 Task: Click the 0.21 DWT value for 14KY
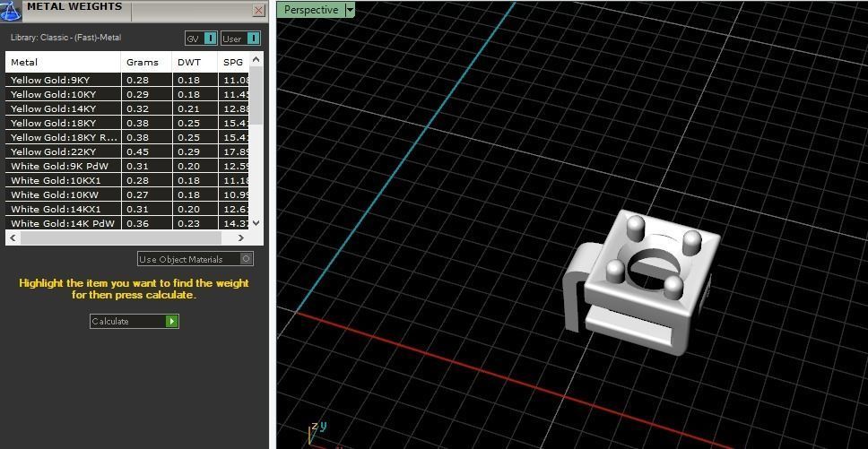[x=189, y=109]
